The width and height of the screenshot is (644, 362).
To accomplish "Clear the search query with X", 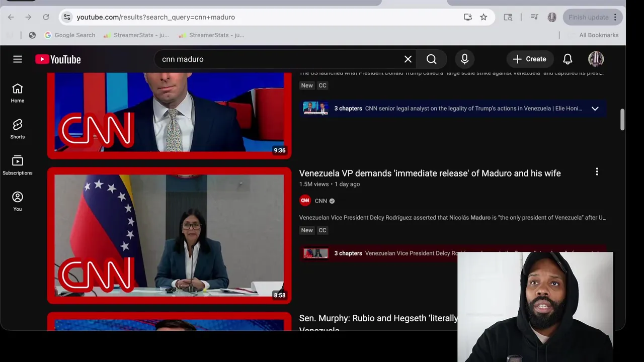I will [408, 59].
